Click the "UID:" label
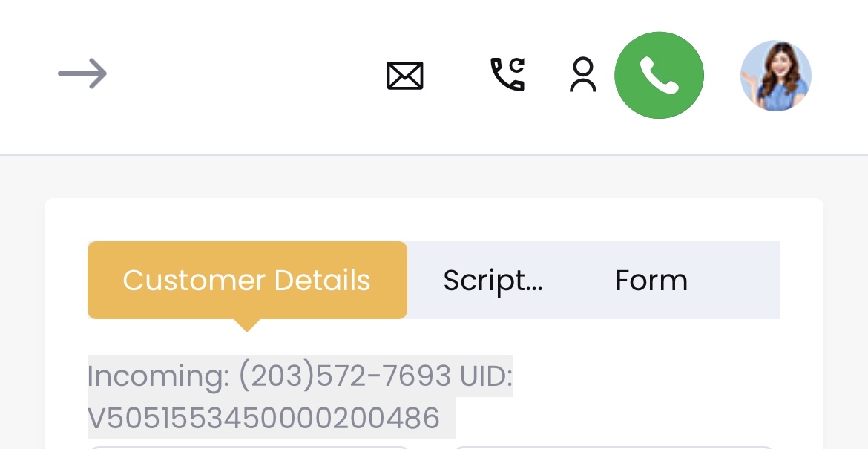This screenshot has height=449, width=868. 486,376
